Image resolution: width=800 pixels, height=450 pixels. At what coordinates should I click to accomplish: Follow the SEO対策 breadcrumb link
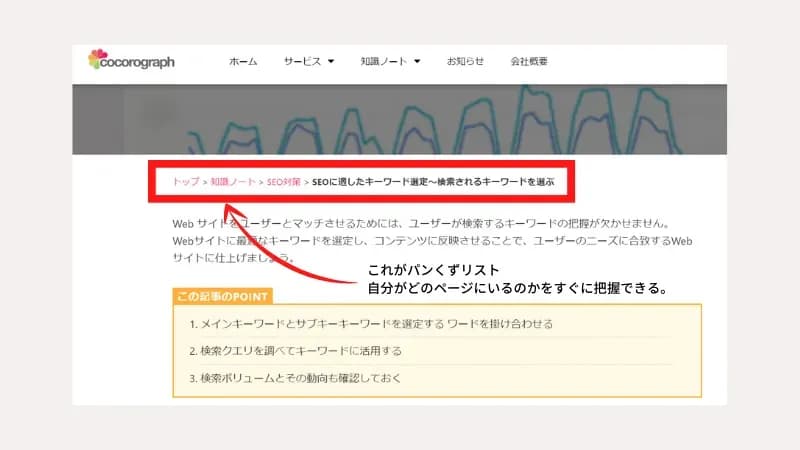point(284,182)
